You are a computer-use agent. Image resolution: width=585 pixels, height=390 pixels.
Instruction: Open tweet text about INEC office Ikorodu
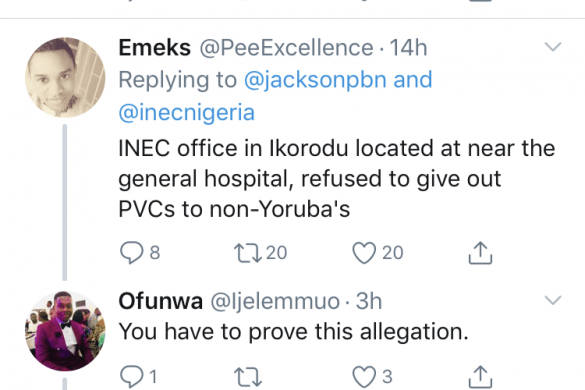pyautogui.click(x=337, y=178)
